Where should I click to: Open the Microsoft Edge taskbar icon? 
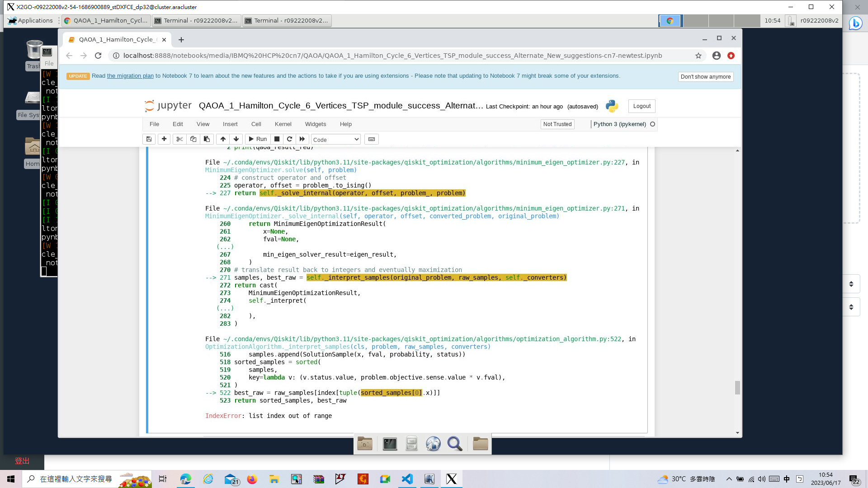[186, 479]
